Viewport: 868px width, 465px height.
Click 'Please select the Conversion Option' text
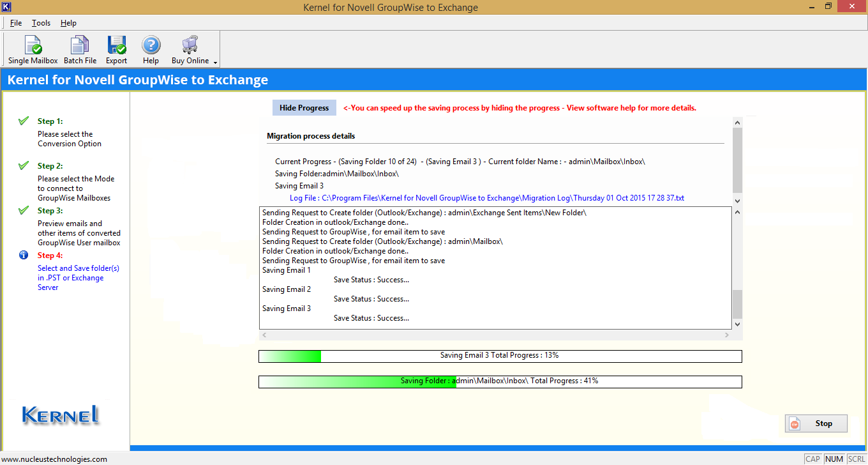click(x=70, y=139)
